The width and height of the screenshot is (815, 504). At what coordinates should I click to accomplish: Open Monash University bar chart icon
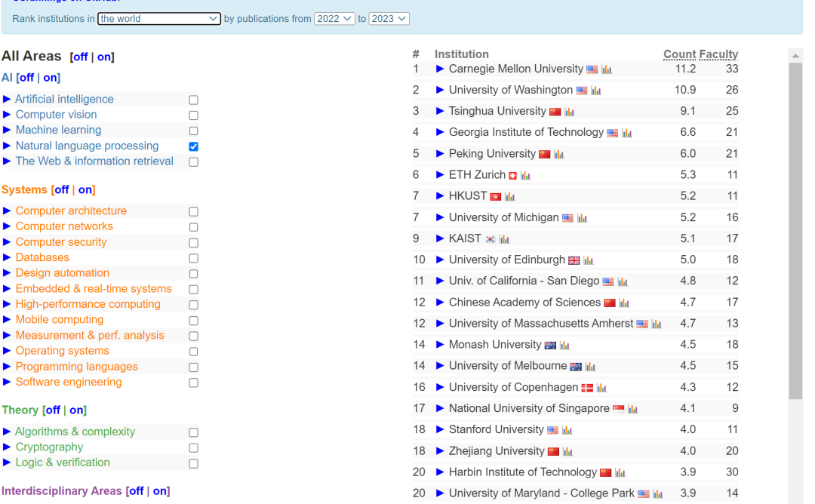pyautogui.click(x=564, y=346)
